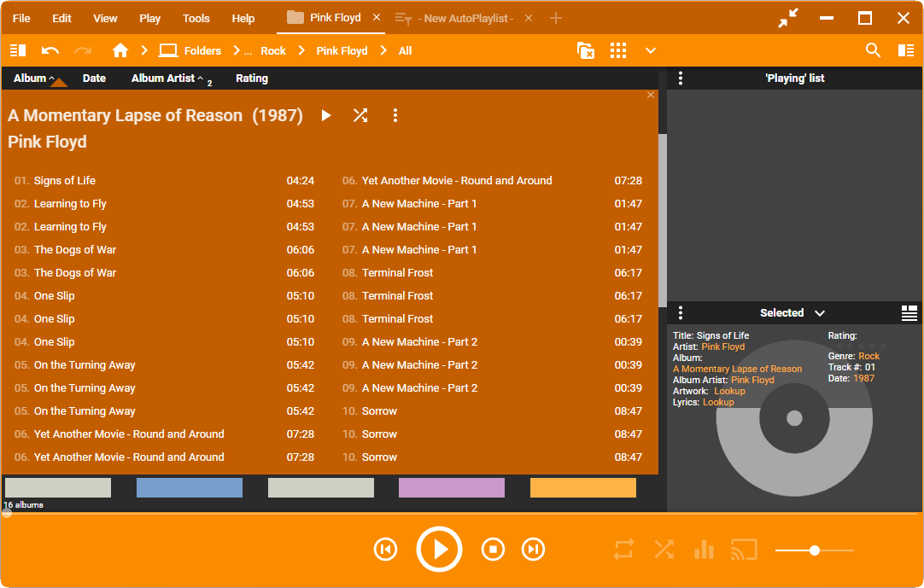The height and width of the screenshot is (588, 924).
Task: Open the album three-dot options menu
Action: 395,115
